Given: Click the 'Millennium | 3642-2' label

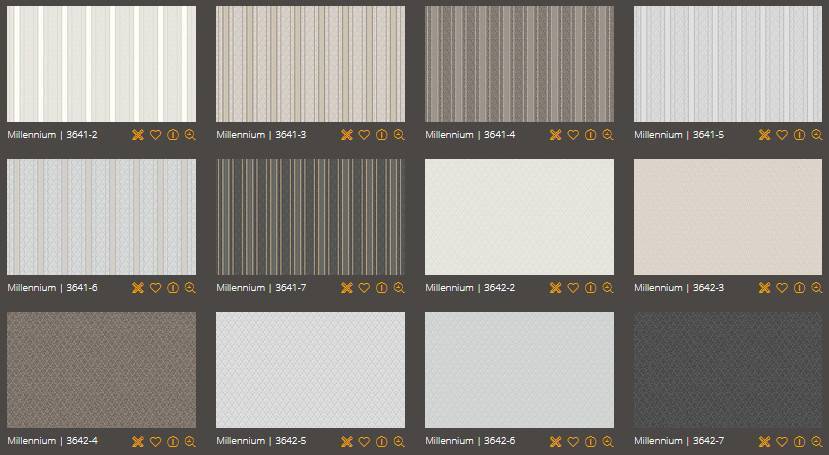Looking at the screenshot, I should pos(470,288).
